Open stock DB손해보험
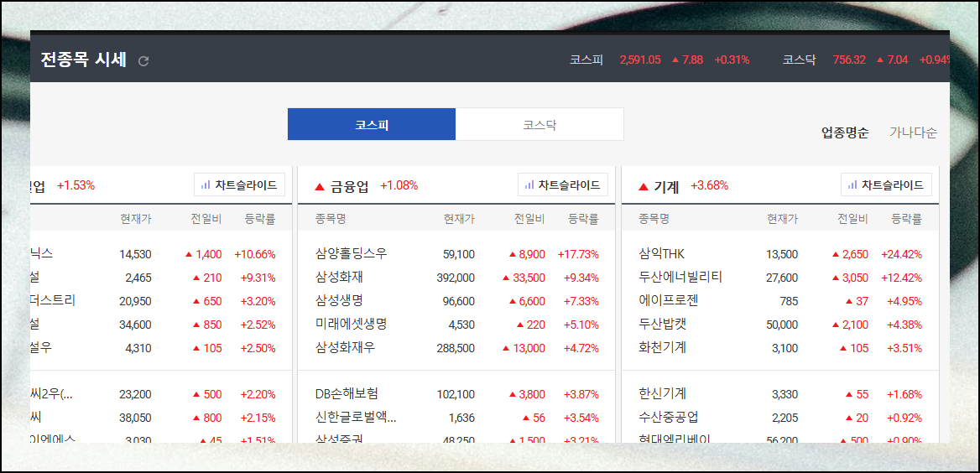Image resolution: width=980 pixels, height=473 pixels. [x=347, y=394]
